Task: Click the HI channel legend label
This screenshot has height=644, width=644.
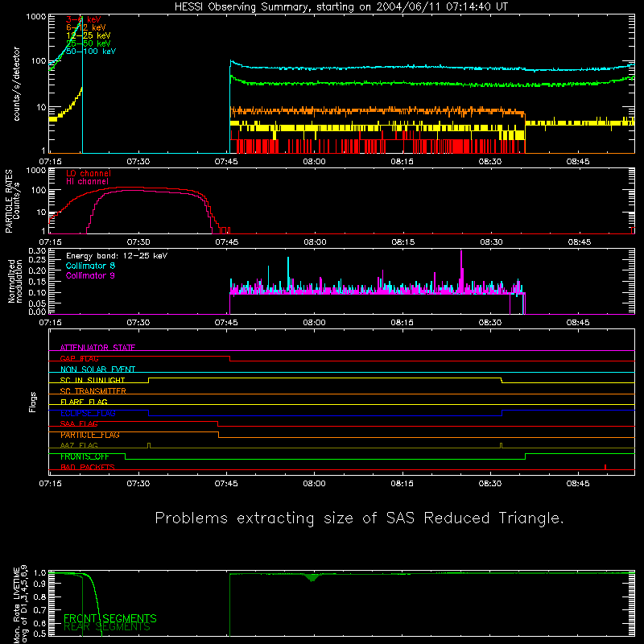Action: [87, 182]
